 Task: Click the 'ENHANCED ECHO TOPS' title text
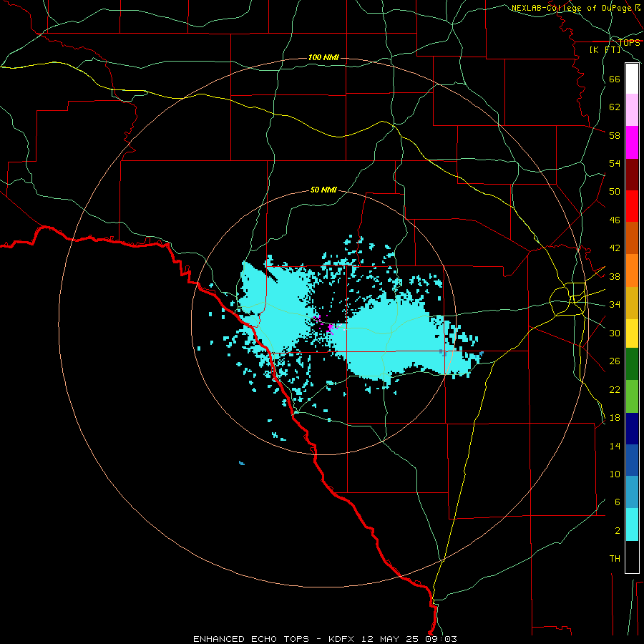(251, 639)
